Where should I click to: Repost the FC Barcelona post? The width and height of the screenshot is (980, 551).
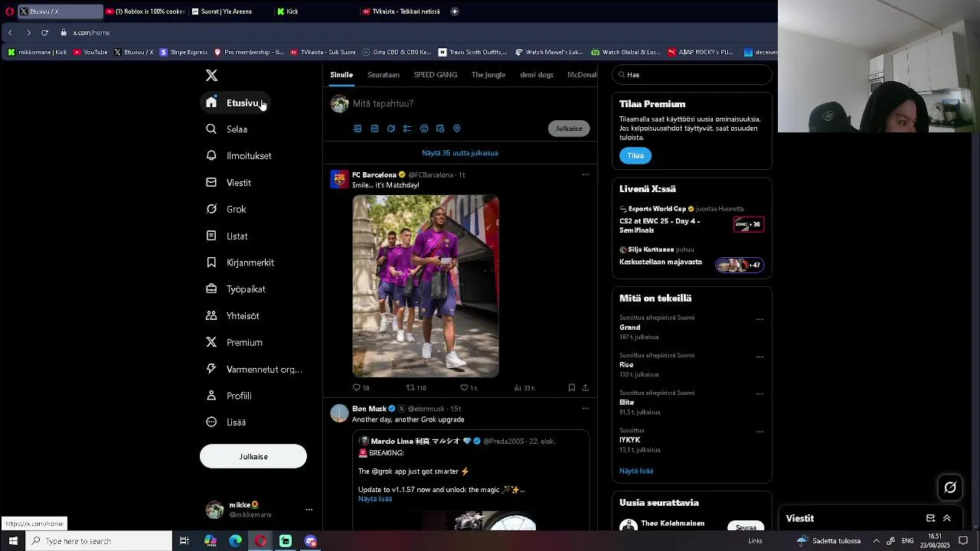pyautogui.click(x=416, y=388)
